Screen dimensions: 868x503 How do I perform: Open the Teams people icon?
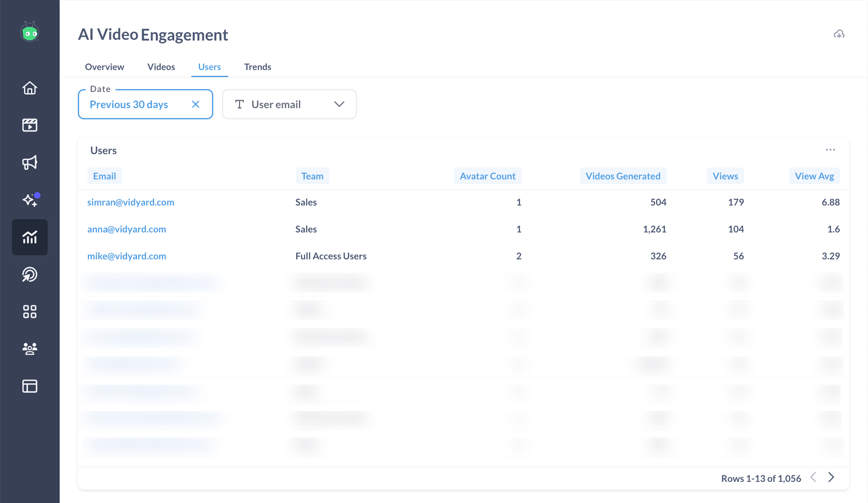point(29,349)
